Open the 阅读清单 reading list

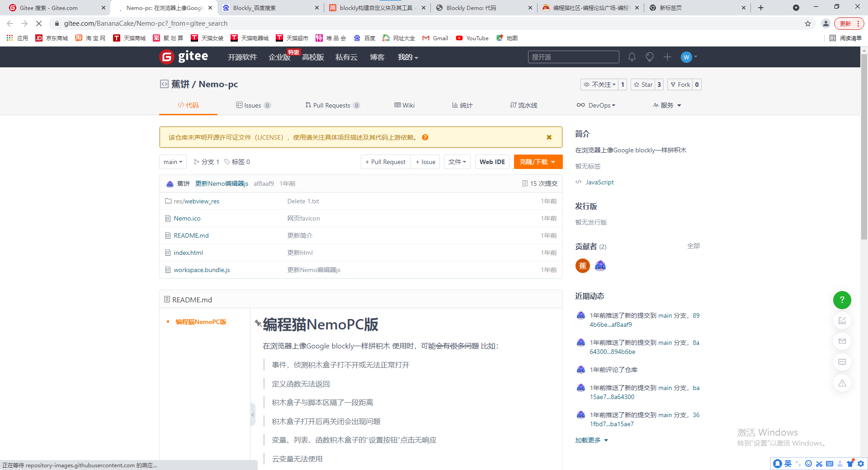pyautogui.click(x=846, y=38)
